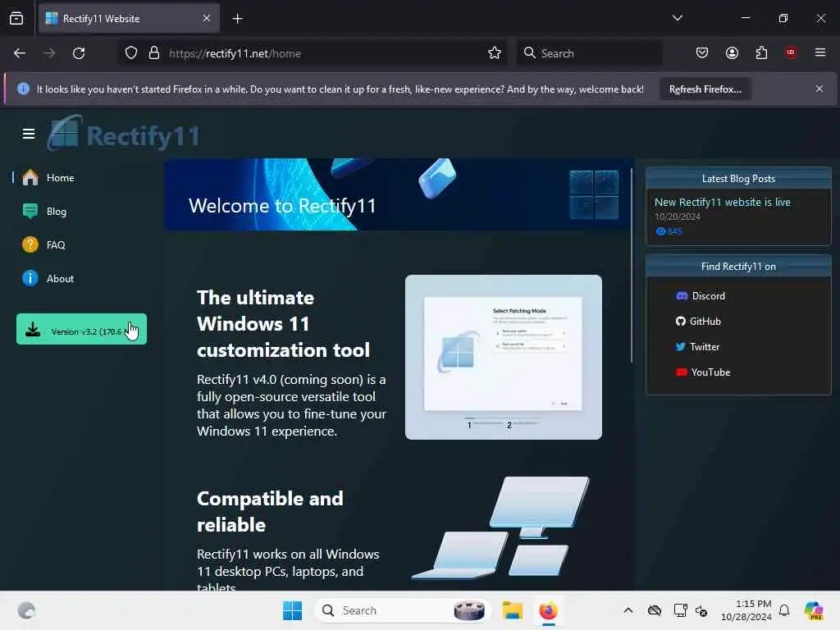Open the FAQ sidebar item
This screenshot has height=630, width=840.
(x=80, y=244)
